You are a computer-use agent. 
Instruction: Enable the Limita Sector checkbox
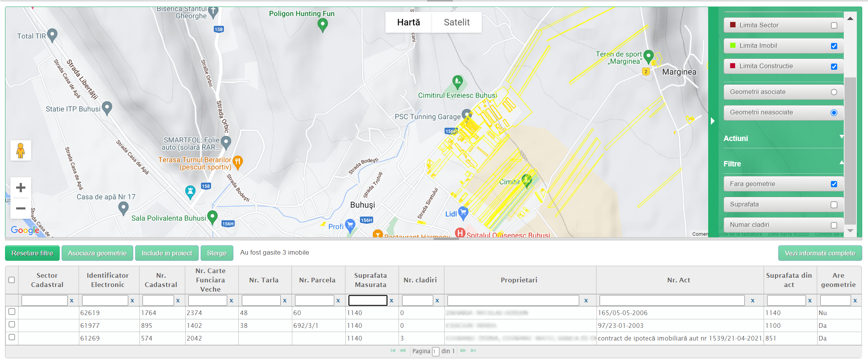[x=834, y=25]
